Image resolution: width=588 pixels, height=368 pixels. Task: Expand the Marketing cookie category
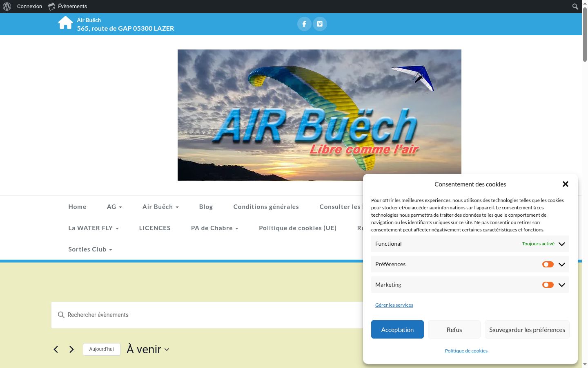(x=562, y=285)
